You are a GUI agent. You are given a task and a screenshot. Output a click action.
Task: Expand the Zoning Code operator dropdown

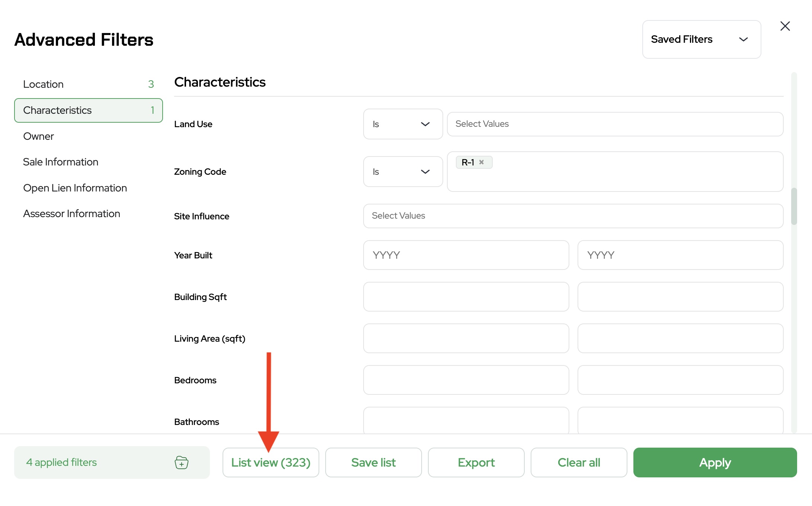403,172
